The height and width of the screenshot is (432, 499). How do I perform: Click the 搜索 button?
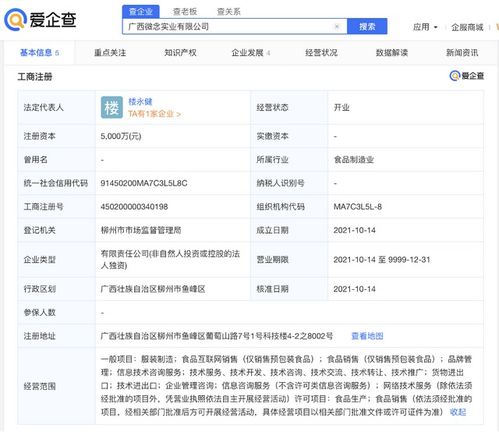click(x=367, y=26)
